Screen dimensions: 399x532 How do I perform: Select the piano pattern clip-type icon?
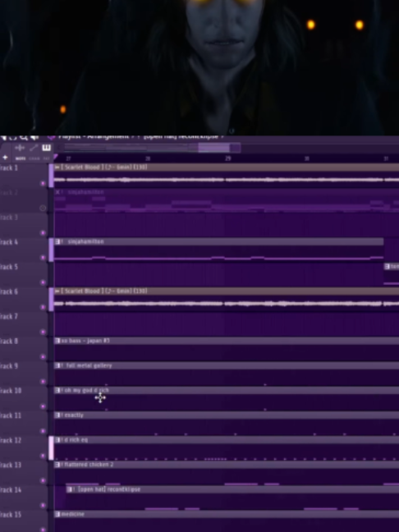[x=46, y=148]
